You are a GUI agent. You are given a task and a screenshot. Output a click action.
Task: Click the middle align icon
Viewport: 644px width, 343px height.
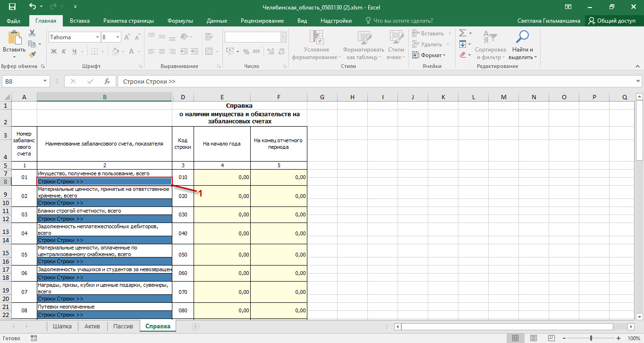162,36
